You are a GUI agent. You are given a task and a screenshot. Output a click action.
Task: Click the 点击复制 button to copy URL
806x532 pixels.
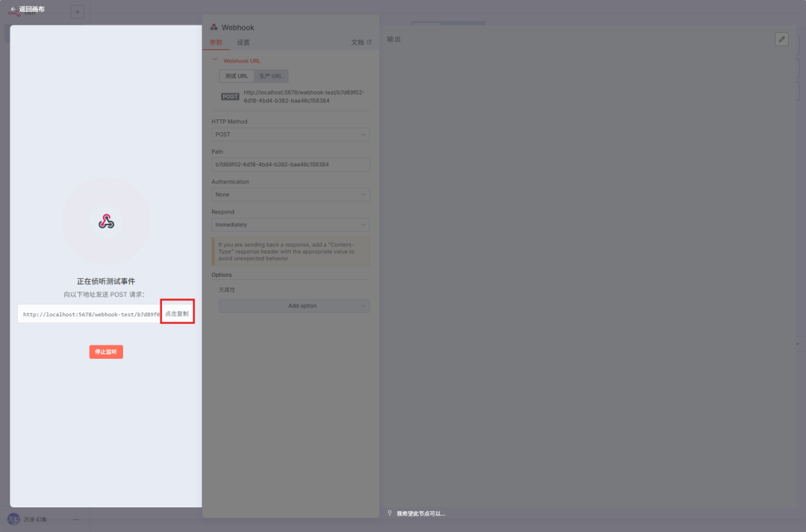tap(177, 314)
